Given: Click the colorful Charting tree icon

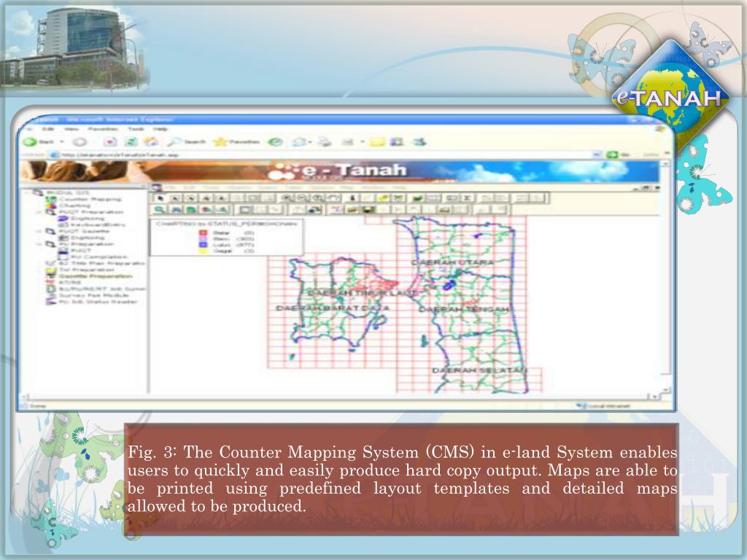Looking at the screenshot, I should tap(50, 205).
